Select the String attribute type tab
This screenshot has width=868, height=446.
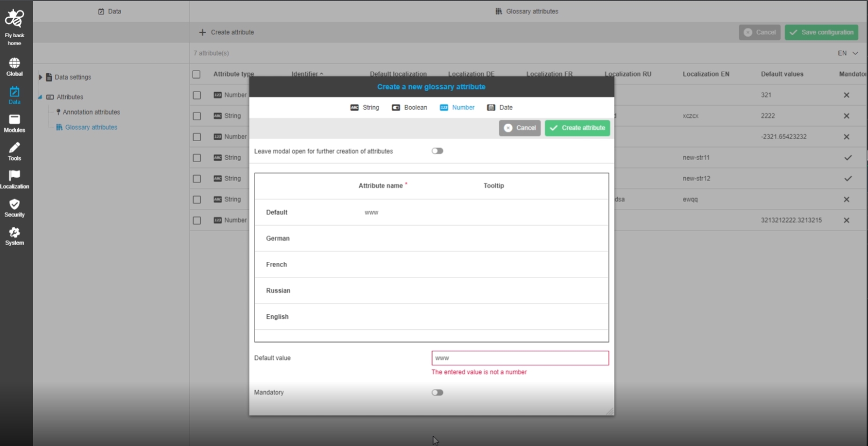365,108
